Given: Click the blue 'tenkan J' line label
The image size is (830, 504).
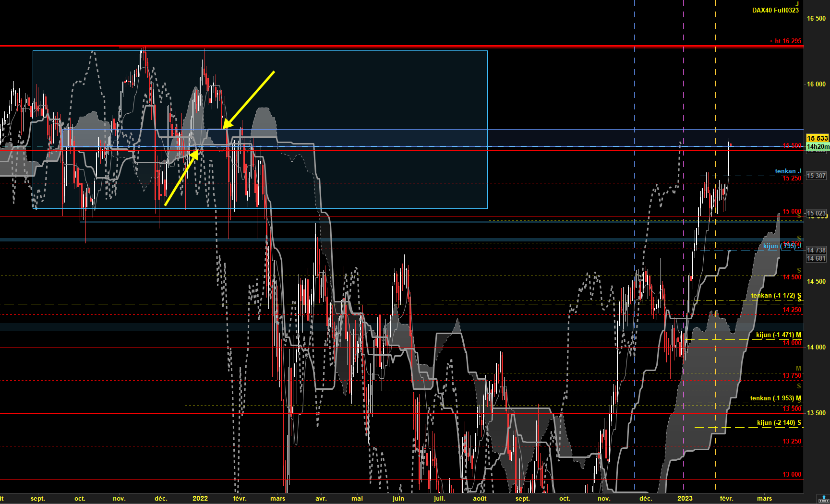Looking at the screenshot, I should (788, 171).
